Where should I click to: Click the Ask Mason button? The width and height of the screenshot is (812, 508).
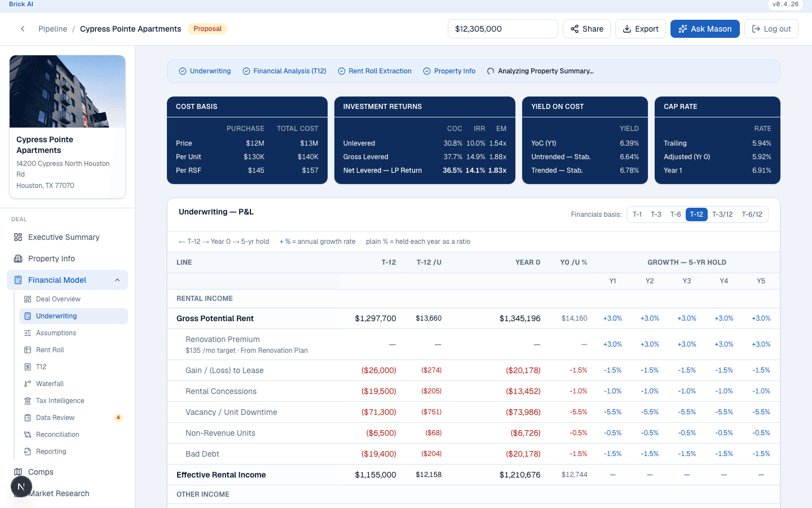705,29
